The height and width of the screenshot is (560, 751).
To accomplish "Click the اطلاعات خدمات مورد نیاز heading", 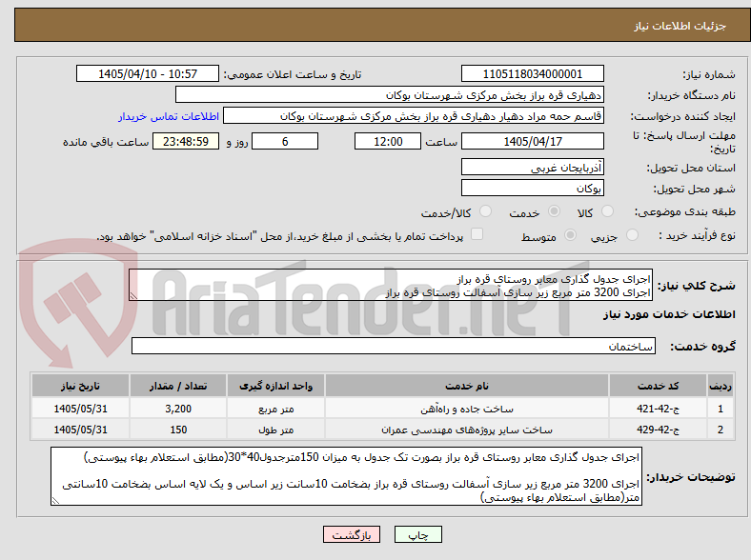I will click(669, 314).
